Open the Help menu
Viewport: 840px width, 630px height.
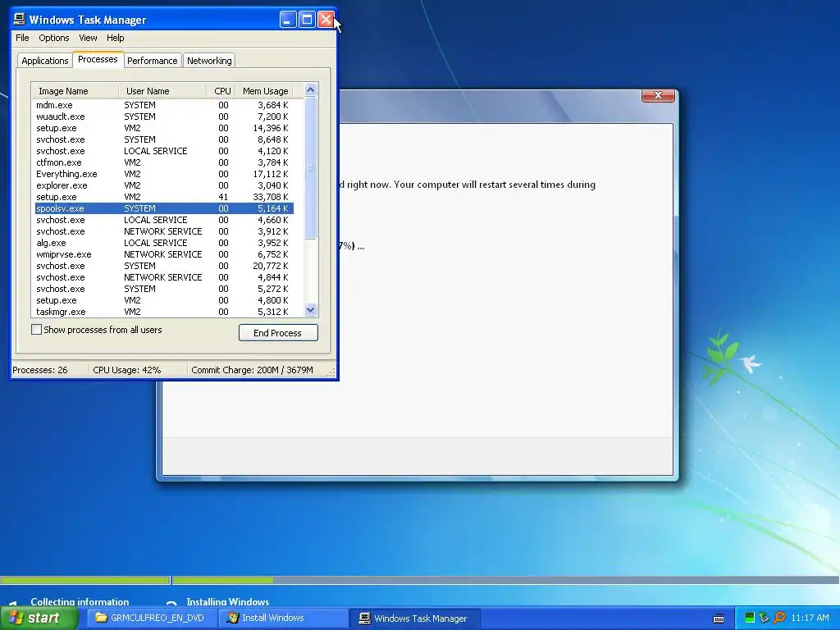tap(115, 38)
